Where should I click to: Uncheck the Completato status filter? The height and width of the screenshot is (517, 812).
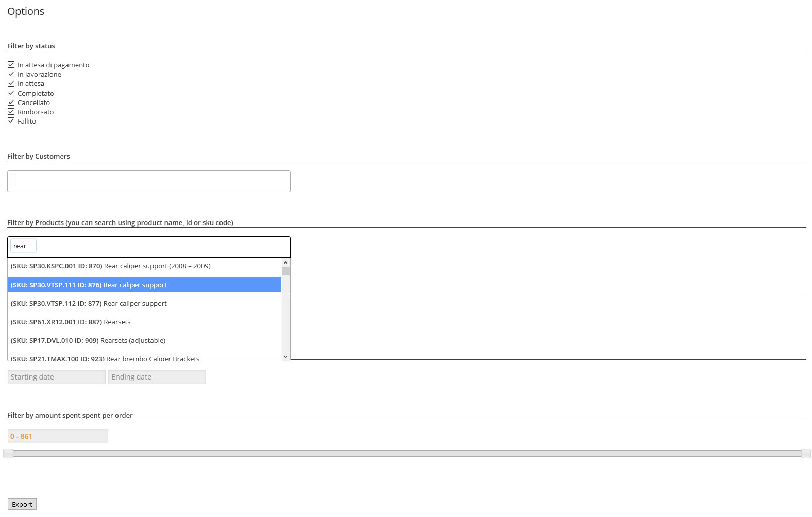pos(11,93)
